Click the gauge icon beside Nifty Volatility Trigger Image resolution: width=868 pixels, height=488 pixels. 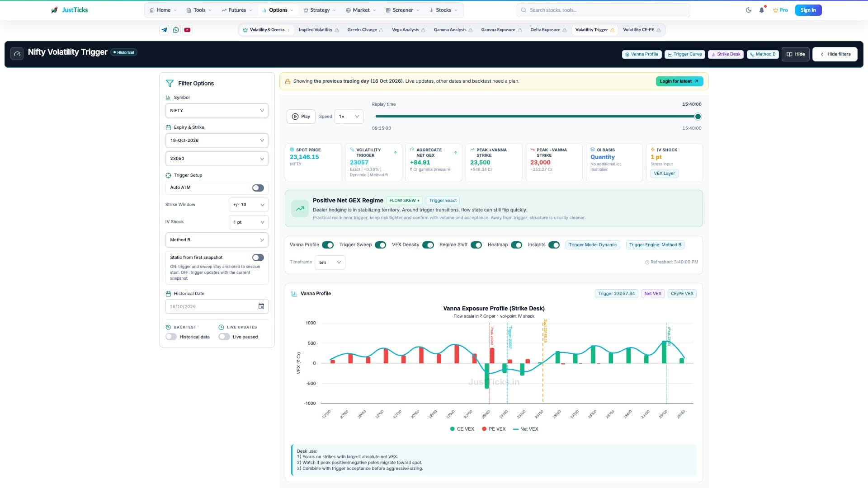pyautogui.click(x=17, y=54)
